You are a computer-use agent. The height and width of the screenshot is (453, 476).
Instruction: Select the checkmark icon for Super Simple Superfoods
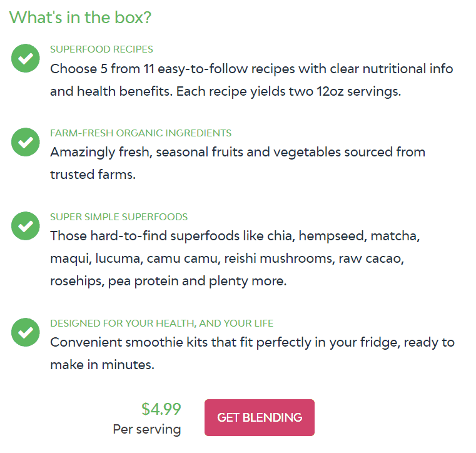tap(26, 226)
